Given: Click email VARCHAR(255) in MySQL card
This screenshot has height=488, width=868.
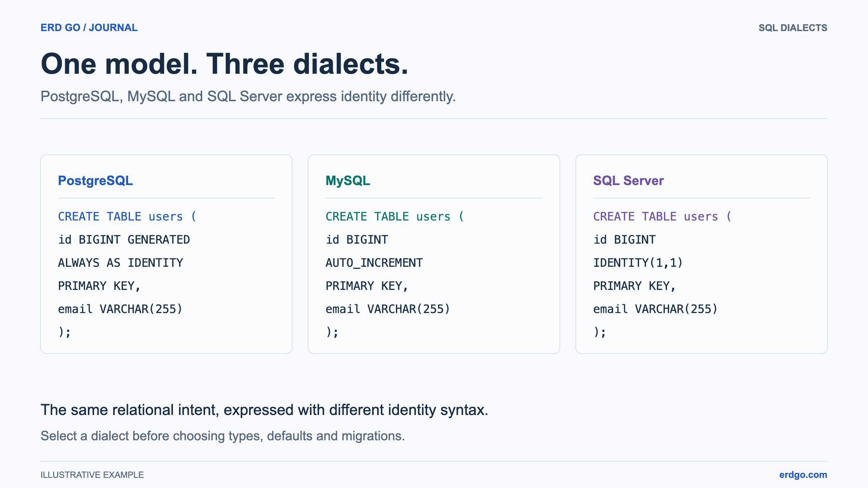Looking at the screenshot, I should [388, 309].
